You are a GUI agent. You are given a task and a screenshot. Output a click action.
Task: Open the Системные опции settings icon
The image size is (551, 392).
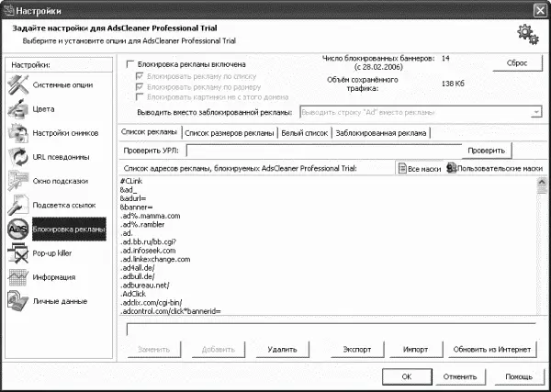(18, 85)
